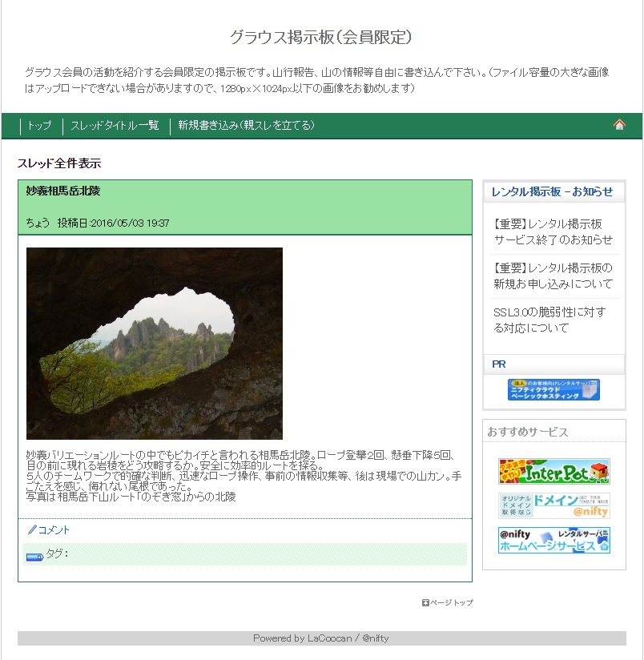Image resolution: width=644 pixels, height=660 pixels.
Task: Click the レンタル掲示板－お知らせ heading
Action: click(552, 191)
